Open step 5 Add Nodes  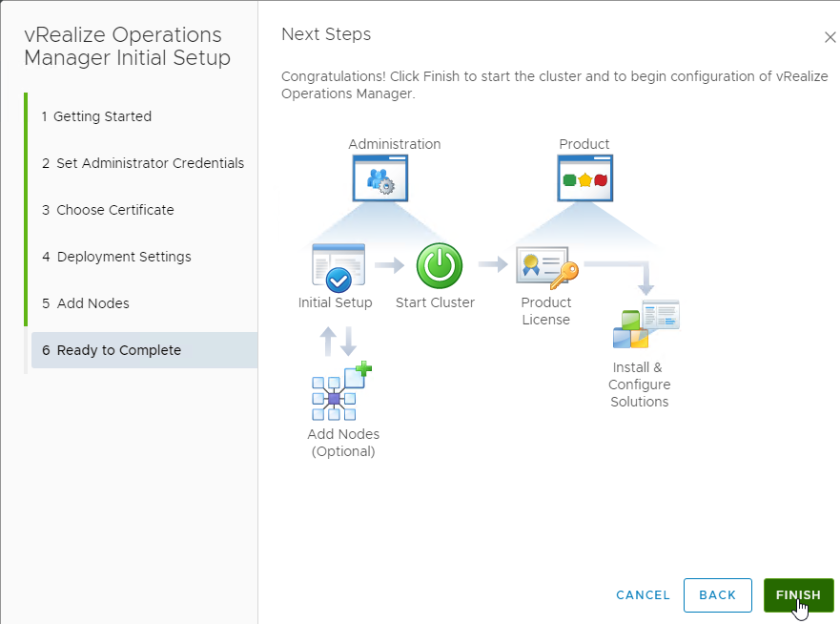pos(86,303)
